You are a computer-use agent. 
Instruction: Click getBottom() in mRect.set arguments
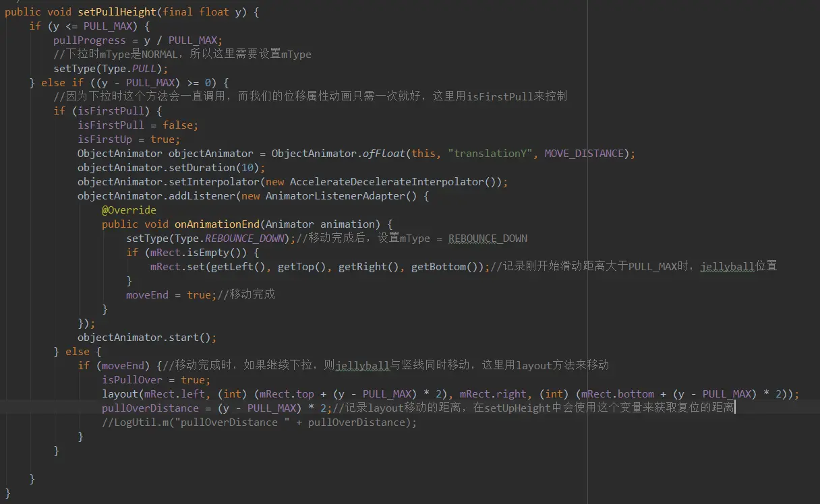[x=444, y=266]
